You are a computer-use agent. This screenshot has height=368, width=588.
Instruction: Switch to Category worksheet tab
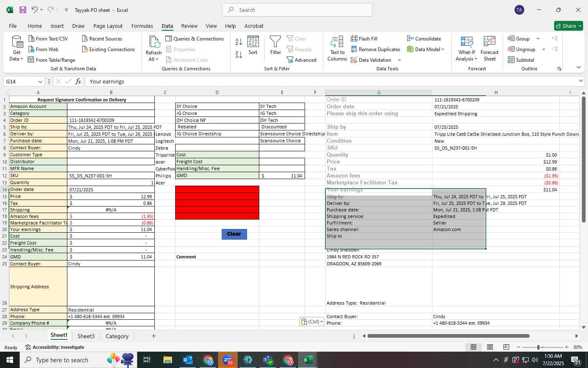[x=117, y=336]
